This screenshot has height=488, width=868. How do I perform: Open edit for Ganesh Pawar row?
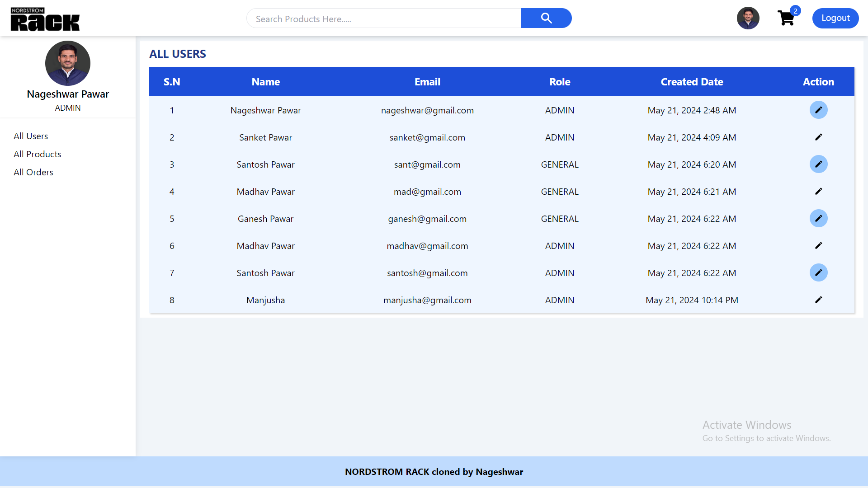tap(818, 218)
